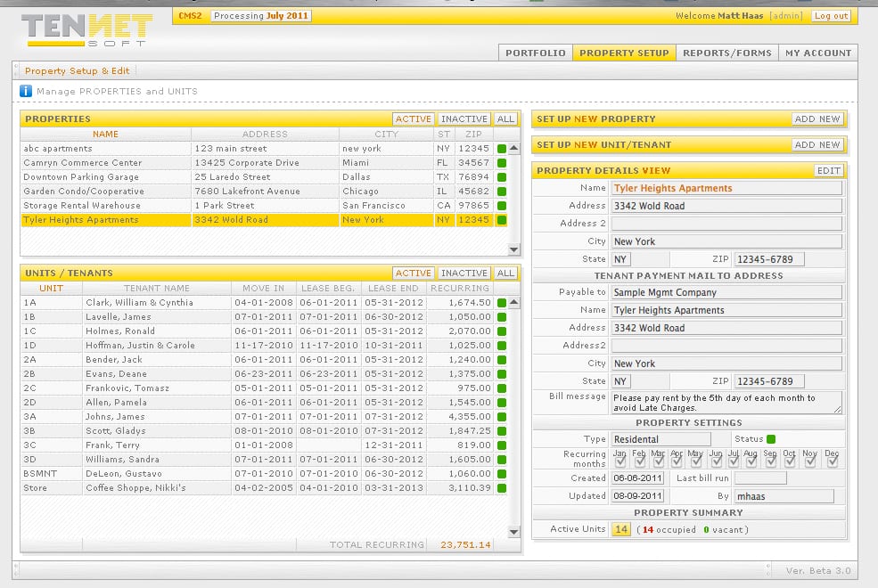The height and width of the screenshot is (588, 878).
Task: Click green status square for unit 2A
Action: (x=502, y=360)
